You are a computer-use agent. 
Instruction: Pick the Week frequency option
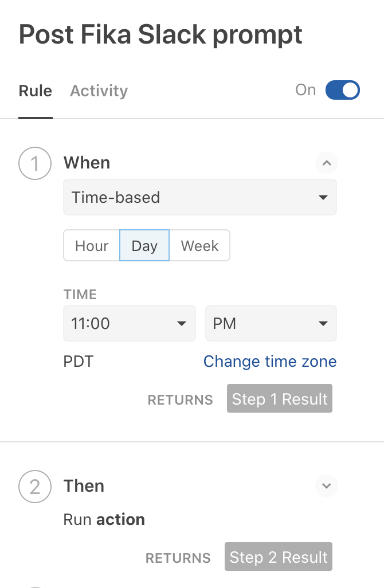(199, 246)
